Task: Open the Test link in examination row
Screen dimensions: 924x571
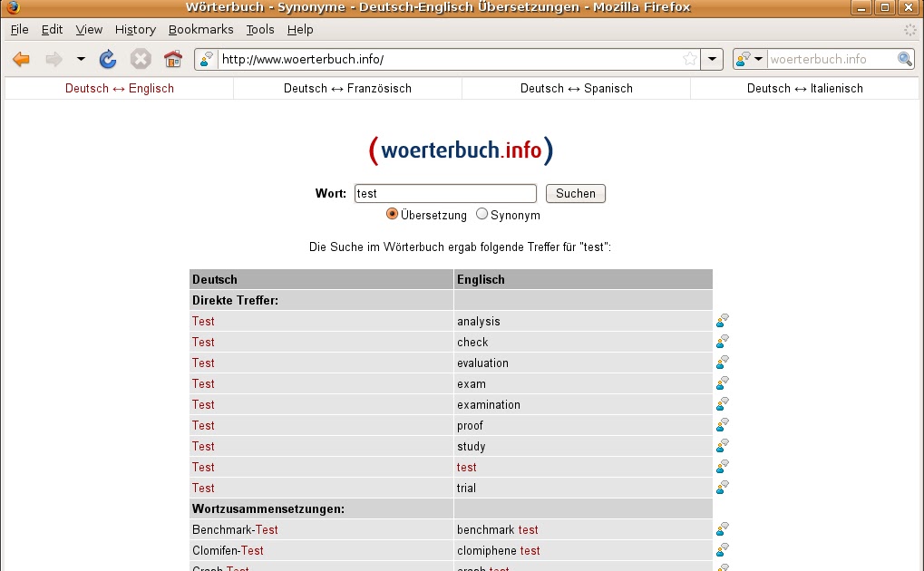Action: click(x=203, y=405)
